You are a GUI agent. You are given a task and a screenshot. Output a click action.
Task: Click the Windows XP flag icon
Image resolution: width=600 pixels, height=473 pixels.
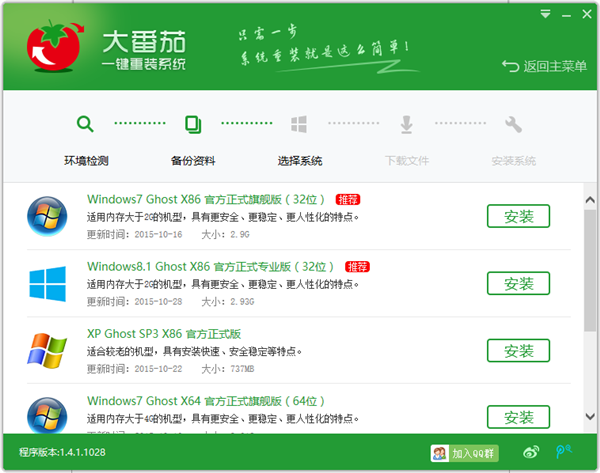(47, 351)
